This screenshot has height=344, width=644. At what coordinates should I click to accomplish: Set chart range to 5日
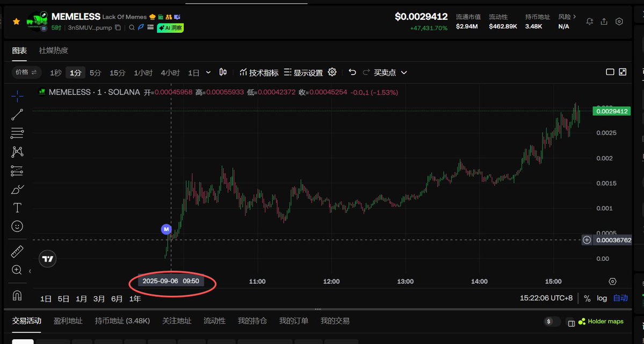point(64,299)
